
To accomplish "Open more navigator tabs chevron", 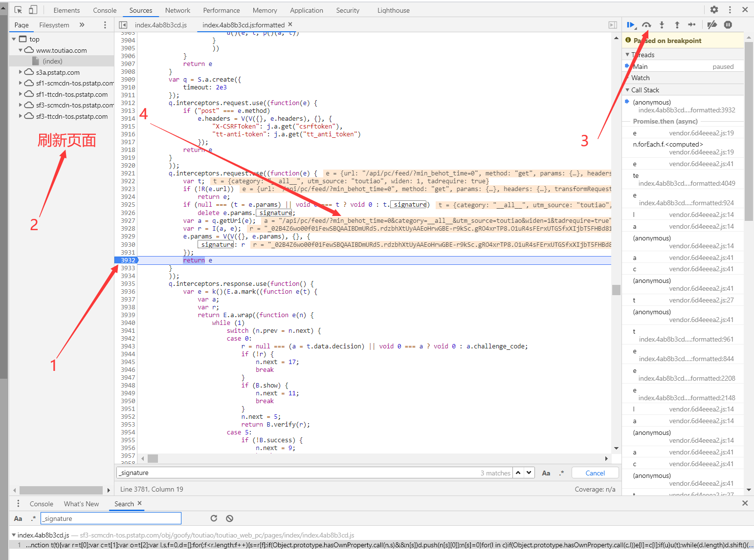I will 82,25.
